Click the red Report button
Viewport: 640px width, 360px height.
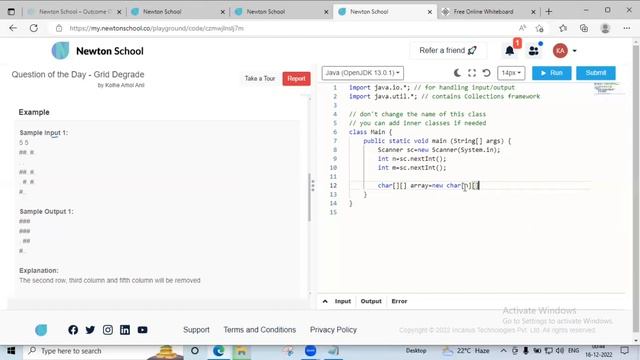pos(296,78)
